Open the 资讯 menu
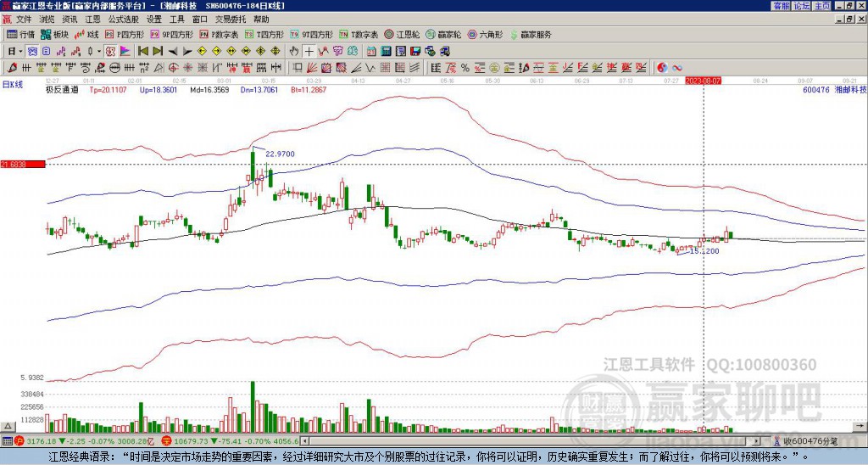The width and height of the screenshot is (868, 465). coord(70,20)
